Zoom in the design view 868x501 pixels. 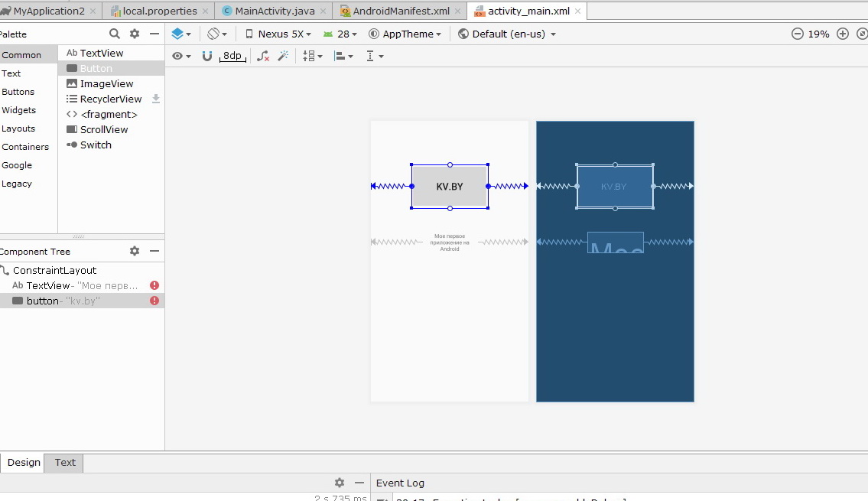843,34
